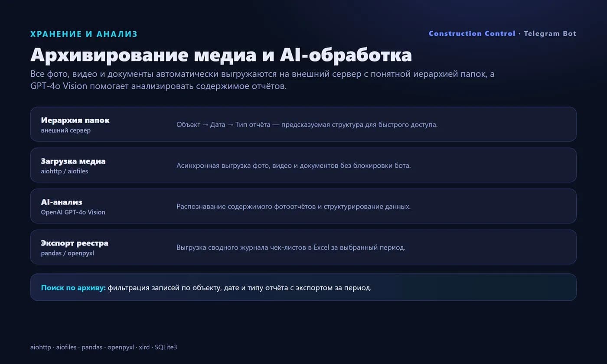Click the 'pandas / openpyxl' sublabel
The image size is (607, 364).
tap(68, 253)
